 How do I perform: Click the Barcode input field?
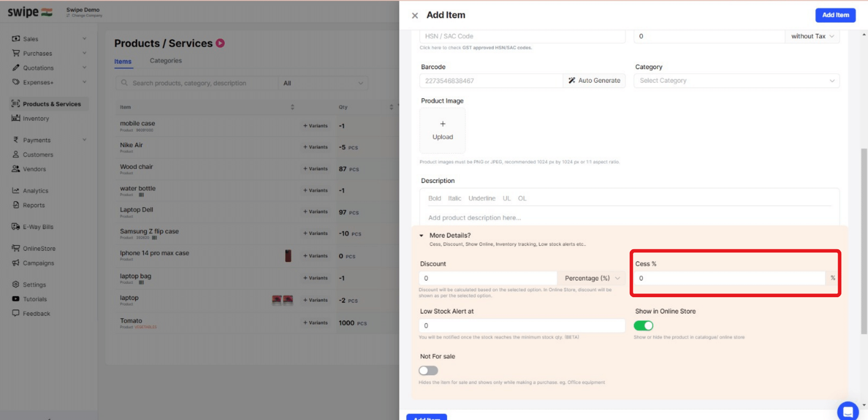491,81
